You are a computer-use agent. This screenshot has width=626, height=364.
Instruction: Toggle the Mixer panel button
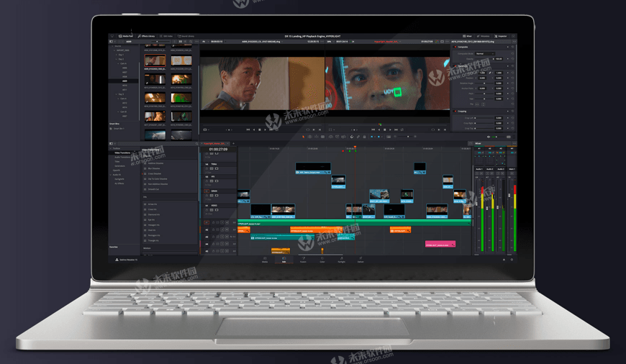coord(467,36)
